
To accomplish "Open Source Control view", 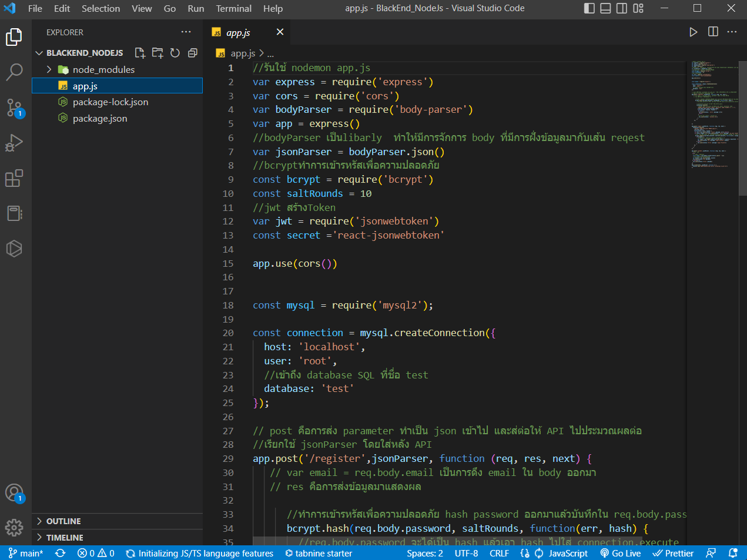I will coord(14,108).
